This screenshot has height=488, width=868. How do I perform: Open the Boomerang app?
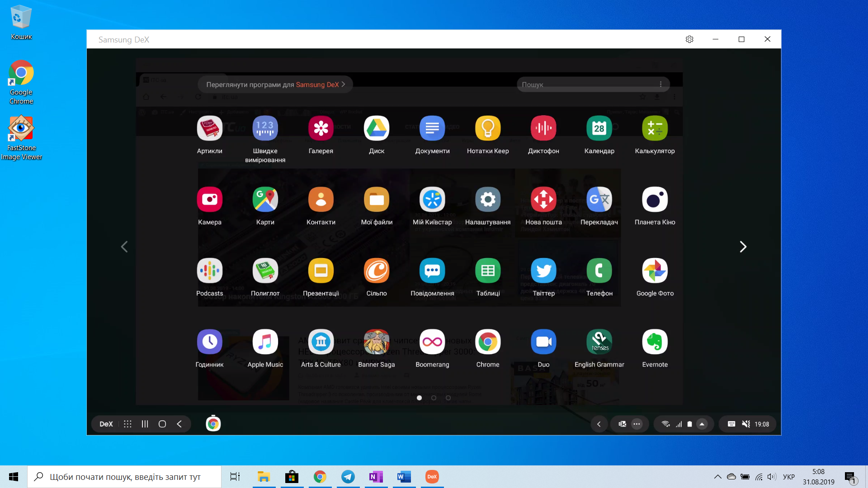(x=432, y=342)
